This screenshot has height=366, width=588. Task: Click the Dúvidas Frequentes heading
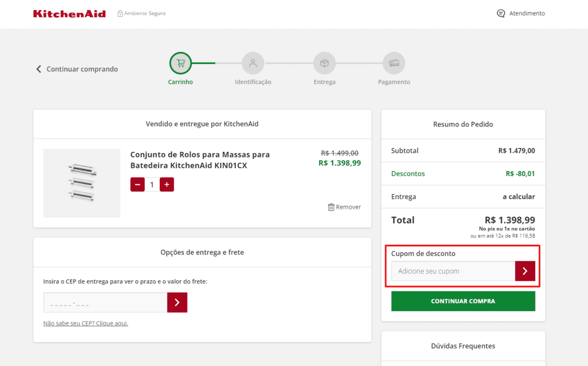[463, 346]
